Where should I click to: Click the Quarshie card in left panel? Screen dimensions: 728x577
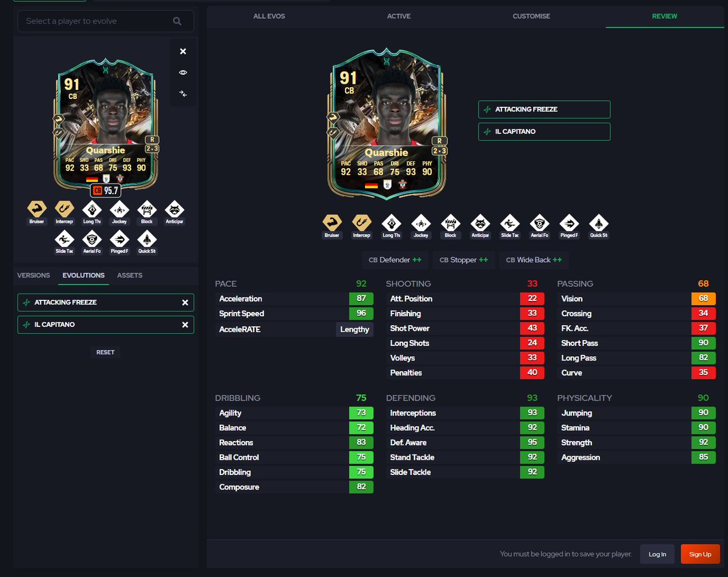(106, 125)
